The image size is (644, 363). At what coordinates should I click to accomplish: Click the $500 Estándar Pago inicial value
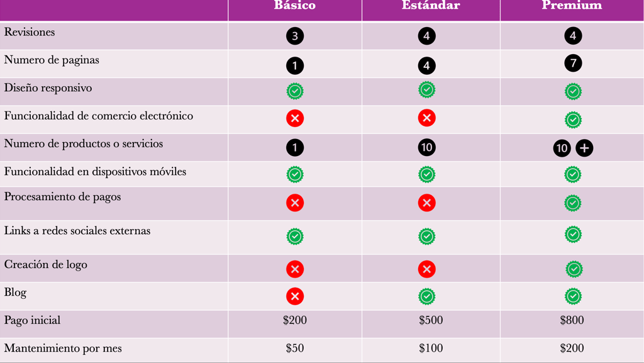[x=431, y=320]
